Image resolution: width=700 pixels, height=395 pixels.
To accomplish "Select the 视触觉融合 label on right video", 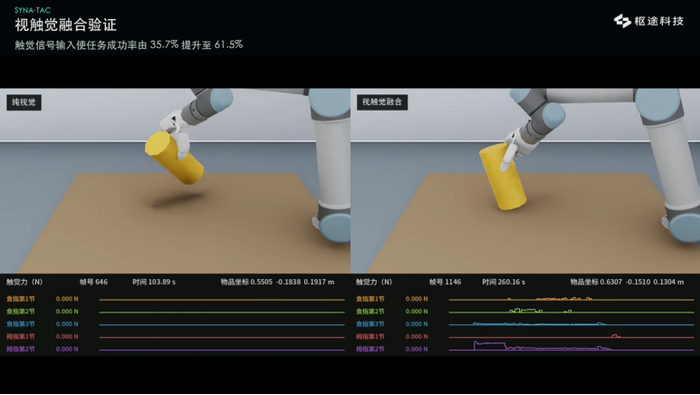I will 382,102.
